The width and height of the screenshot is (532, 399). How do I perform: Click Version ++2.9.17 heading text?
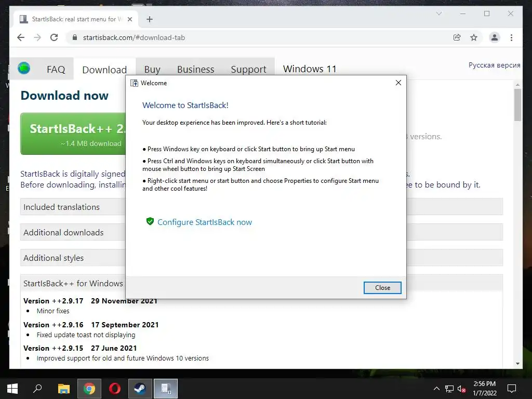[54, 301]
